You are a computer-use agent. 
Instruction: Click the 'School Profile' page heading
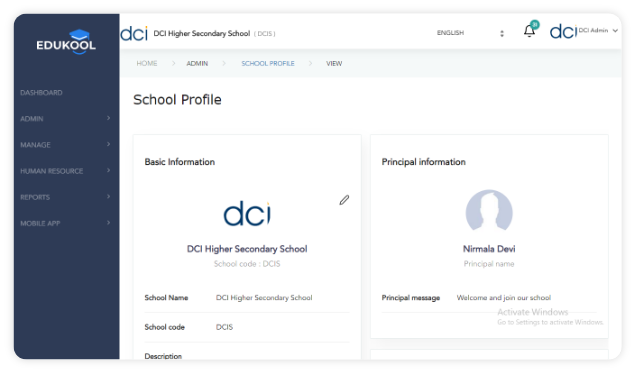point(177,100)
